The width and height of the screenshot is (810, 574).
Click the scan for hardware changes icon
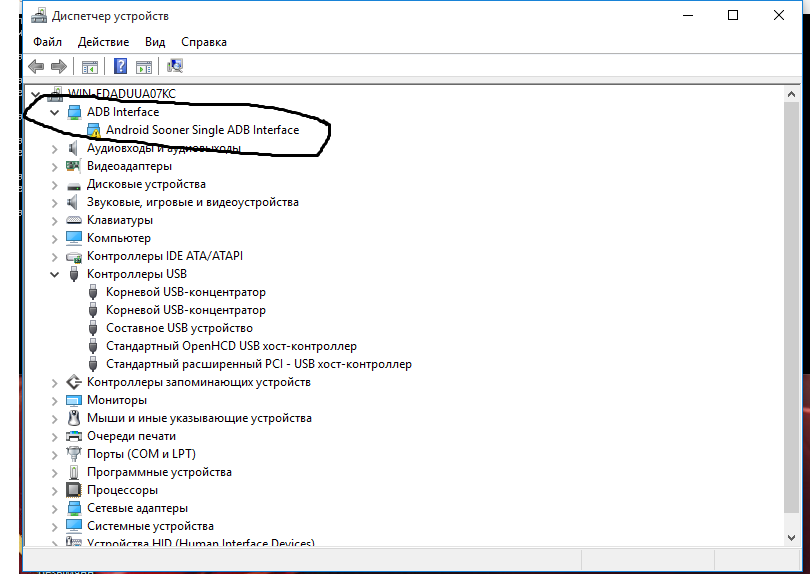click(x=175, y=67)
